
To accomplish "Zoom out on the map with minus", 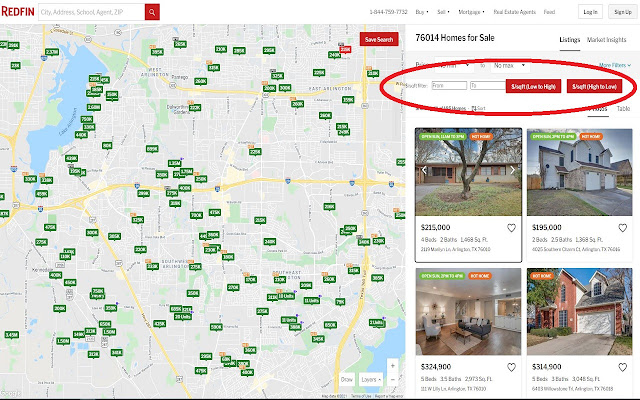I will pyautogui.click(x=393, y=380).
